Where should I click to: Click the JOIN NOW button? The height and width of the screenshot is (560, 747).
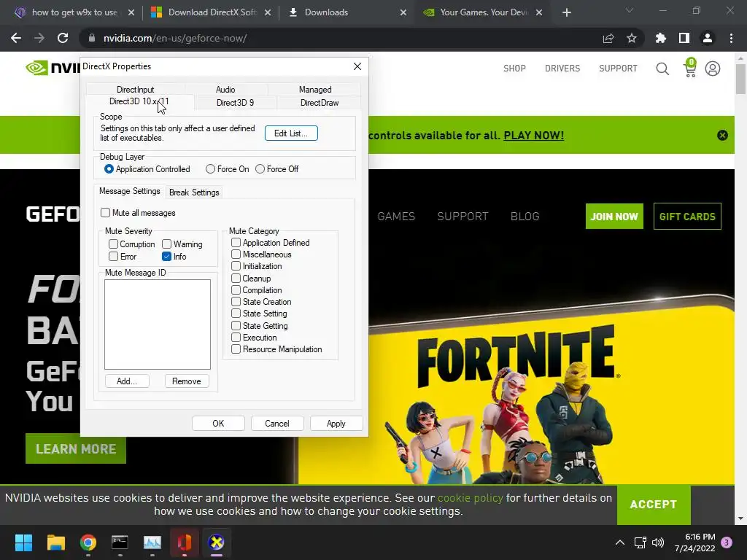(x=614, y=216)
